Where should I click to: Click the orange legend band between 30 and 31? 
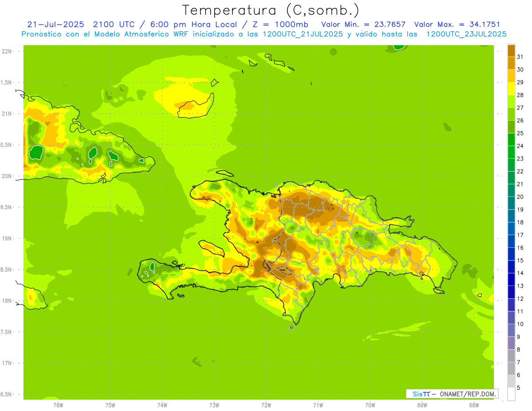(511, 63)
